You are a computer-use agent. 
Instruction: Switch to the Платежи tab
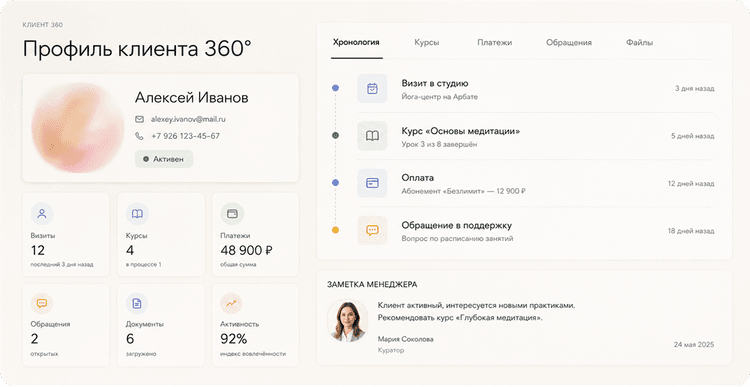[x=495, y=42]
